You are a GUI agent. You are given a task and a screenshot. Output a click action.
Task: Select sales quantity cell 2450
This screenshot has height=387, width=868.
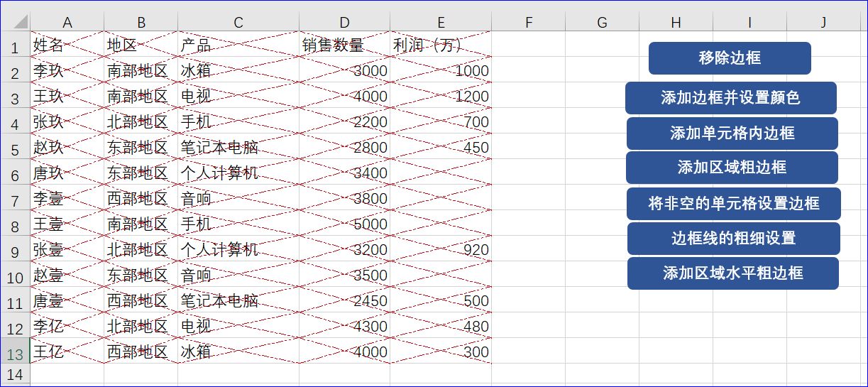[345, 300]
